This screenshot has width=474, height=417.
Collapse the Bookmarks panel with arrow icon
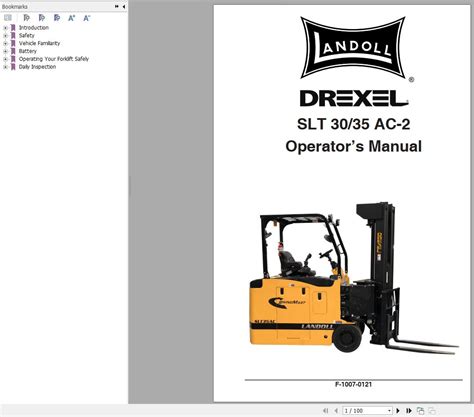click(x=124, y=6)
